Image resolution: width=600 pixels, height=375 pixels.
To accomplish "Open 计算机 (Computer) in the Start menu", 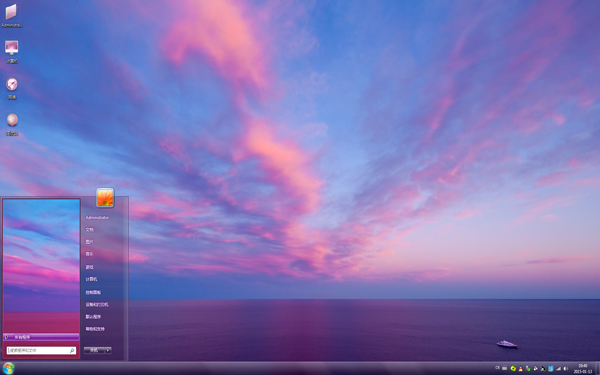I will [x=91, y=279].
